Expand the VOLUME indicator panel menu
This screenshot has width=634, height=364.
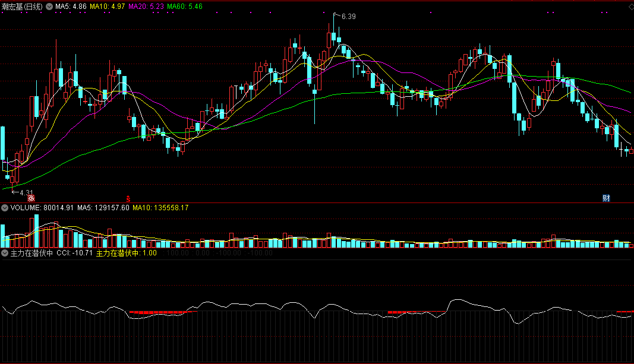pos(5,208)
